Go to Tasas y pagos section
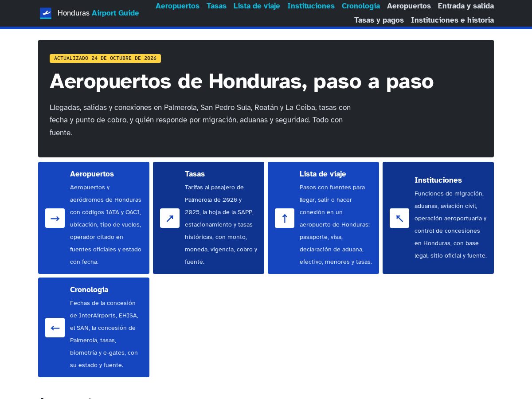The height and width of the screenshot is (399, 532). click(379, 20)
